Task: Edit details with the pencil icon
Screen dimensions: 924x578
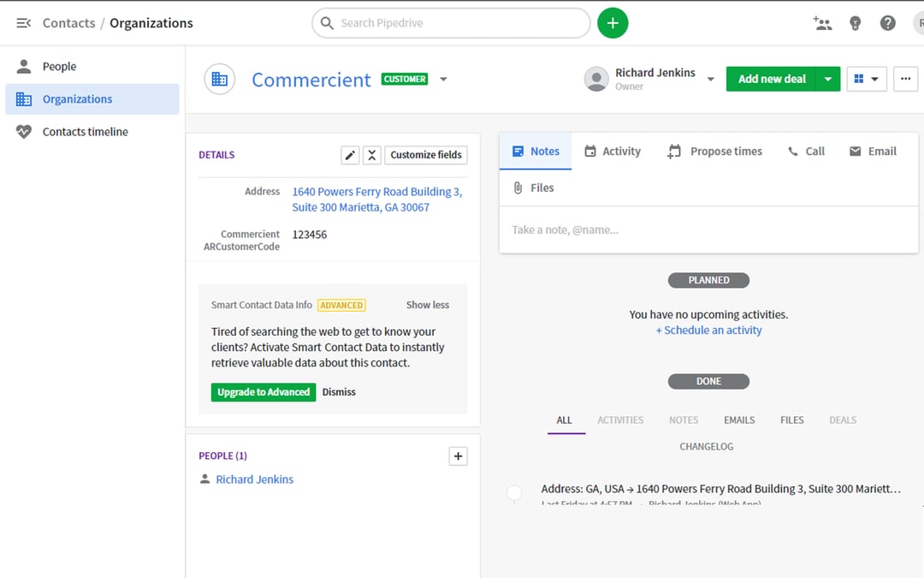Action: coord(349,155)
